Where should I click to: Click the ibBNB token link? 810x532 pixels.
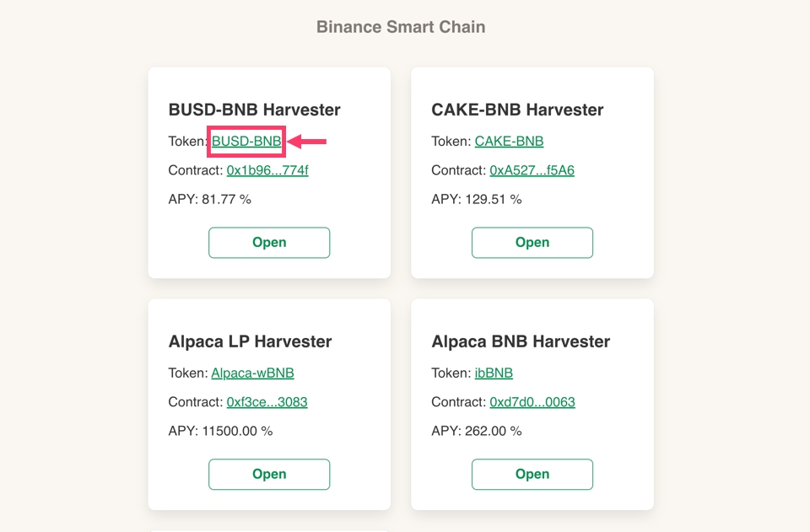click(x=494, y=373)
